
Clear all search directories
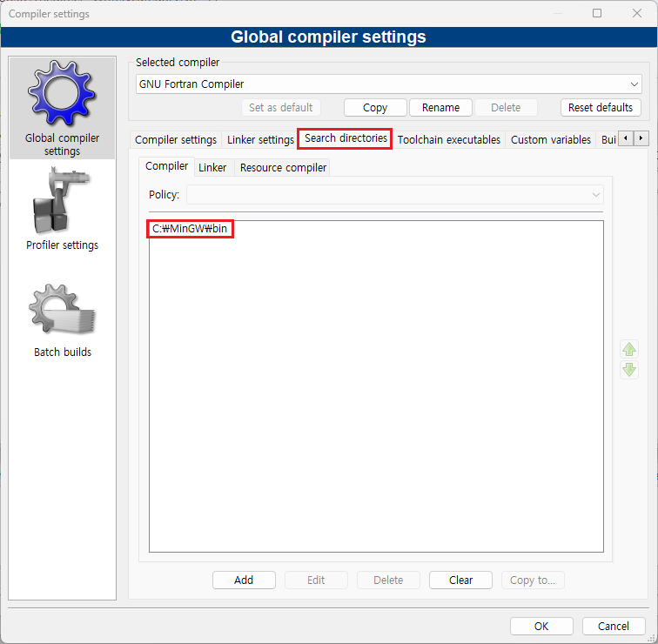coord(460,580)
